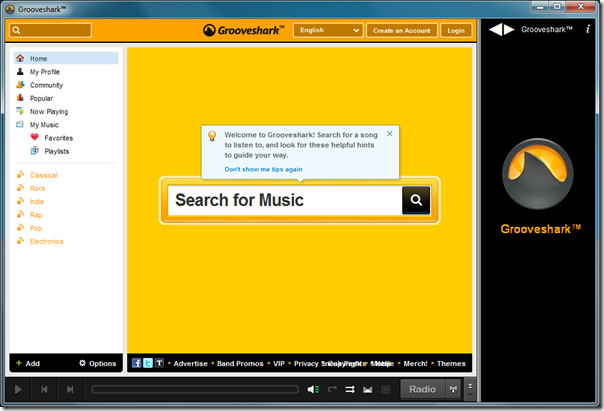Image resolution: width=604 pixels, height=411 pixels.
Task: Click the Play button in player
Action: point(18,389)
